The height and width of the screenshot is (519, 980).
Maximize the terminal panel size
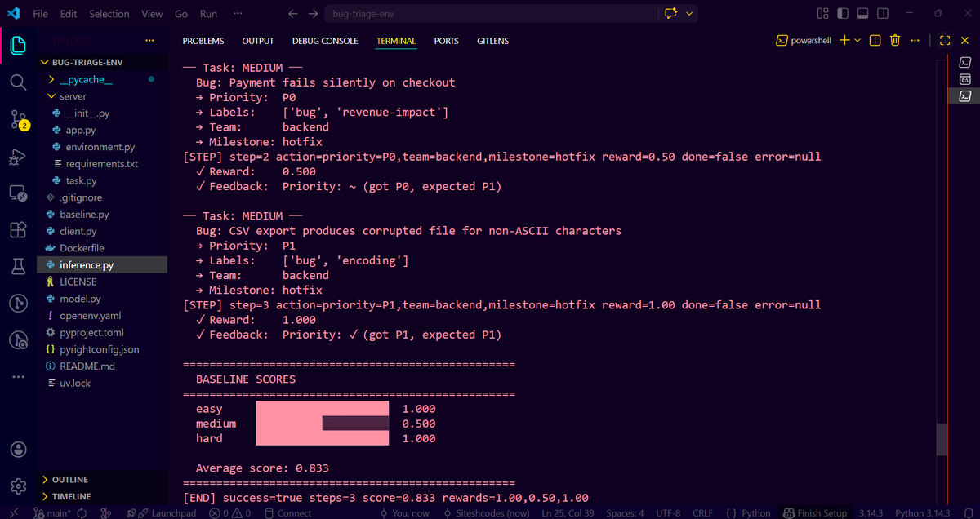point(945,41)
